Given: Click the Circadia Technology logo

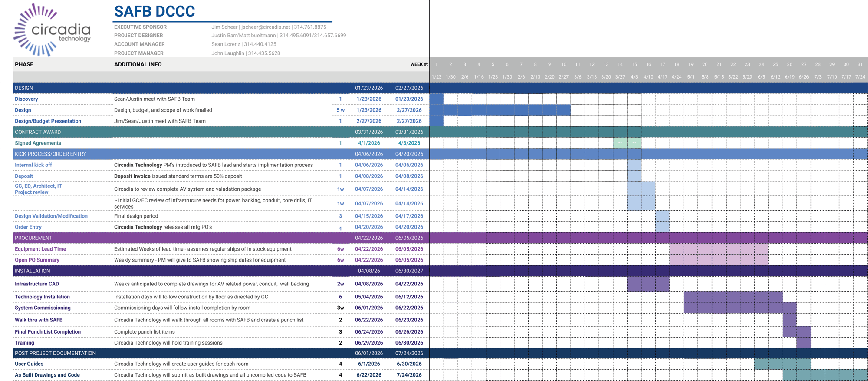Looking at the screenshot, I should tap(52, 30).
